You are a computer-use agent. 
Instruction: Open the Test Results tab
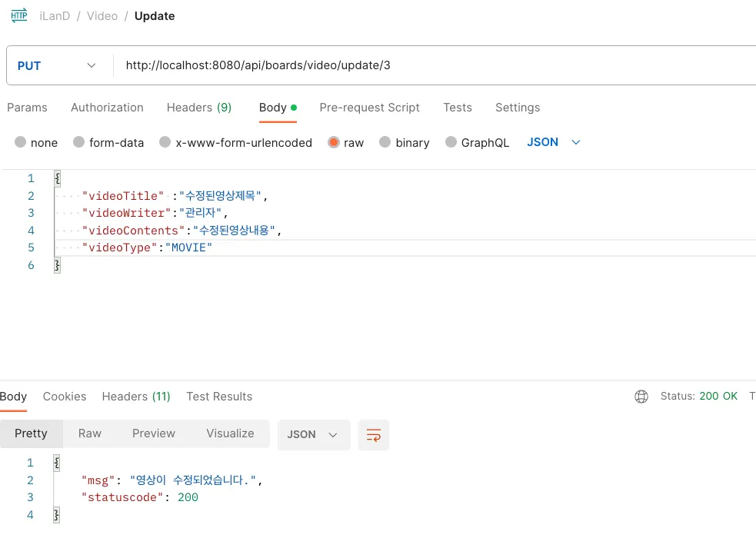[x=219, y=397]
